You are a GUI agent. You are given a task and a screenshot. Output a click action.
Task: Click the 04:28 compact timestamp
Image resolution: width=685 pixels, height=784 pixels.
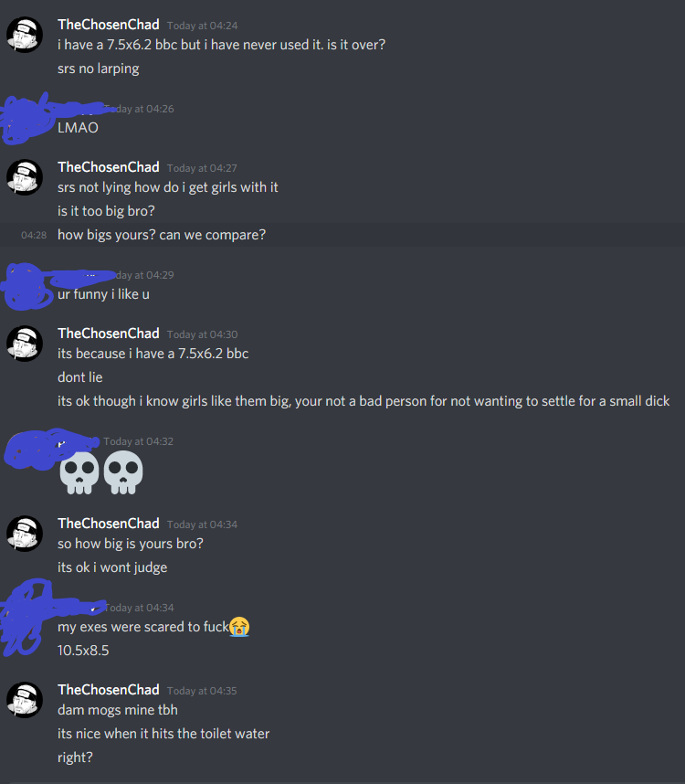point(34,235)
